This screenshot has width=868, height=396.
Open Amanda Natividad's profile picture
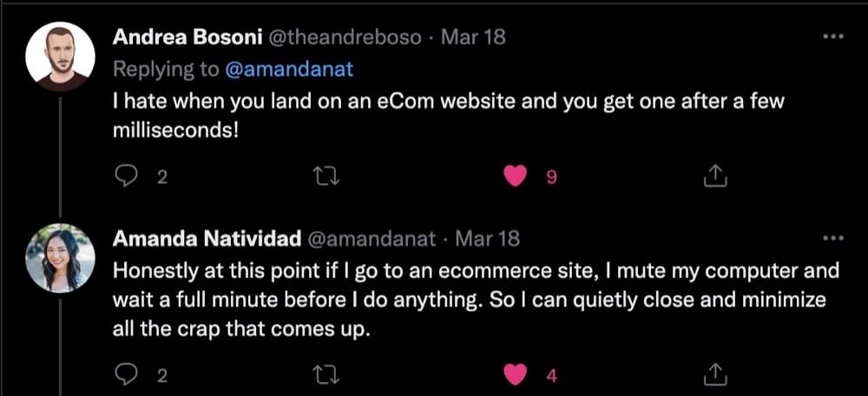[60, 258]
